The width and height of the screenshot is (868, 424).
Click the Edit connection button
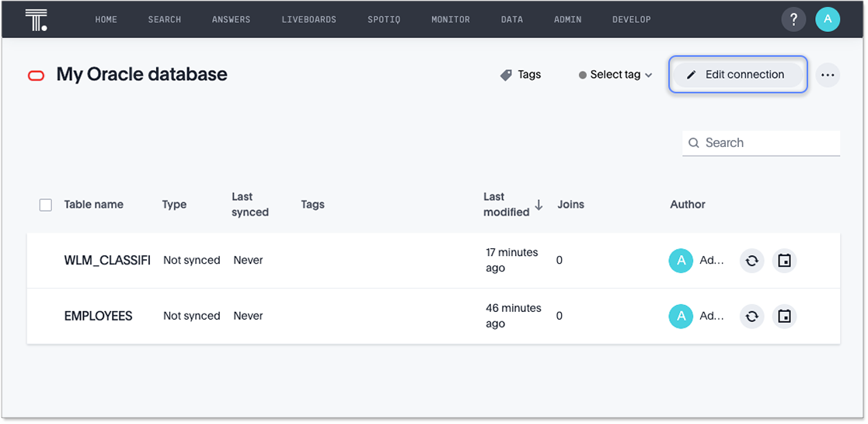(x=737, y=75)
